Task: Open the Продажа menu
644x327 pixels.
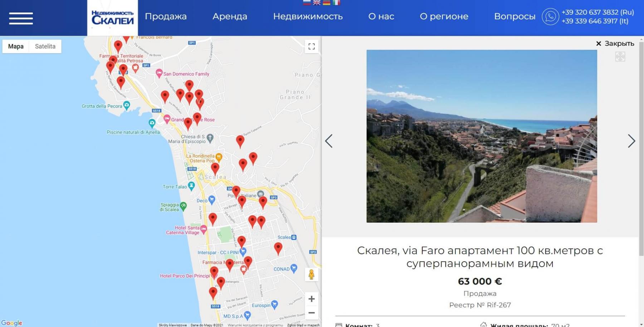Action: tap(166, 16)
